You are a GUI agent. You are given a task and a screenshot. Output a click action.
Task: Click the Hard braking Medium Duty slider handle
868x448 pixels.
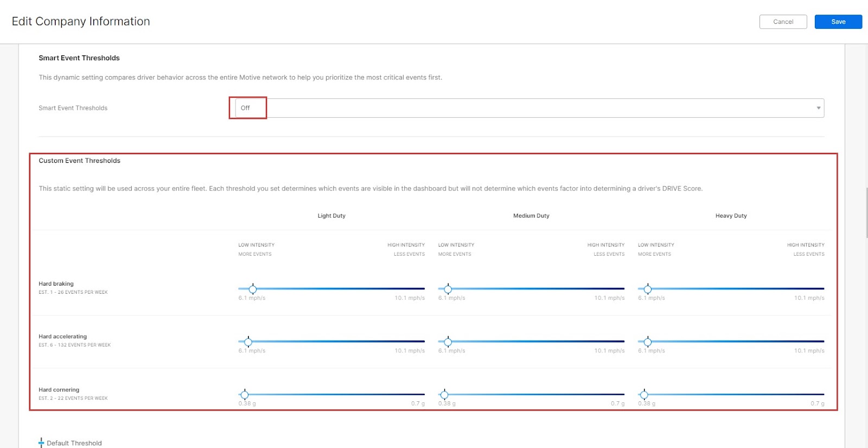[x=448, y=289]
